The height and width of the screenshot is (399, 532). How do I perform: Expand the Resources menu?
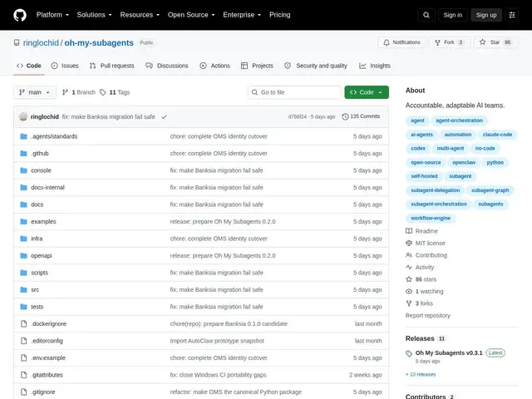point(140,15)
